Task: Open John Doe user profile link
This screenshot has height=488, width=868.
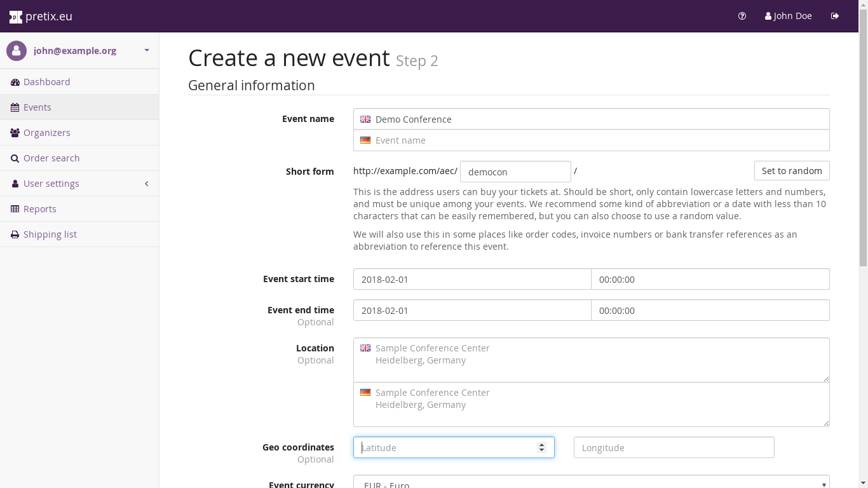Action: click(x=788, y=16)
